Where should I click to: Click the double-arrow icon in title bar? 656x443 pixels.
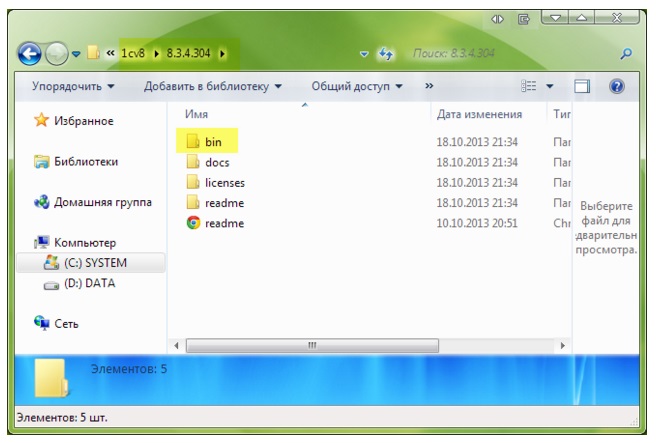497,19
